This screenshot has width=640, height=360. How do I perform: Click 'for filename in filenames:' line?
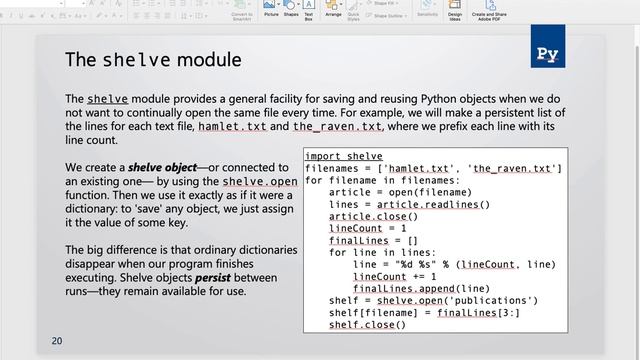coord(382,180)
